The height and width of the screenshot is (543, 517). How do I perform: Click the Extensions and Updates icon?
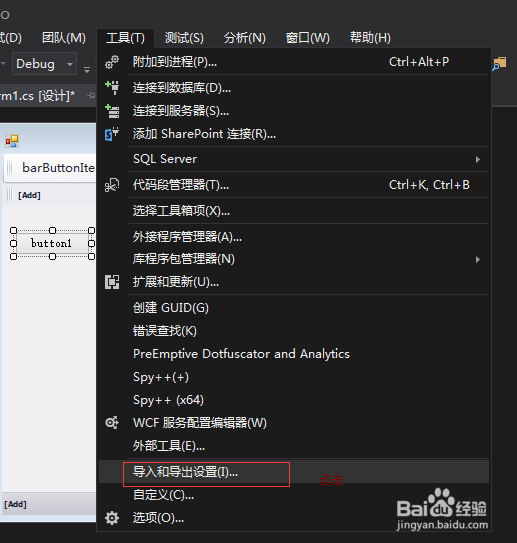tap(112, 282)
